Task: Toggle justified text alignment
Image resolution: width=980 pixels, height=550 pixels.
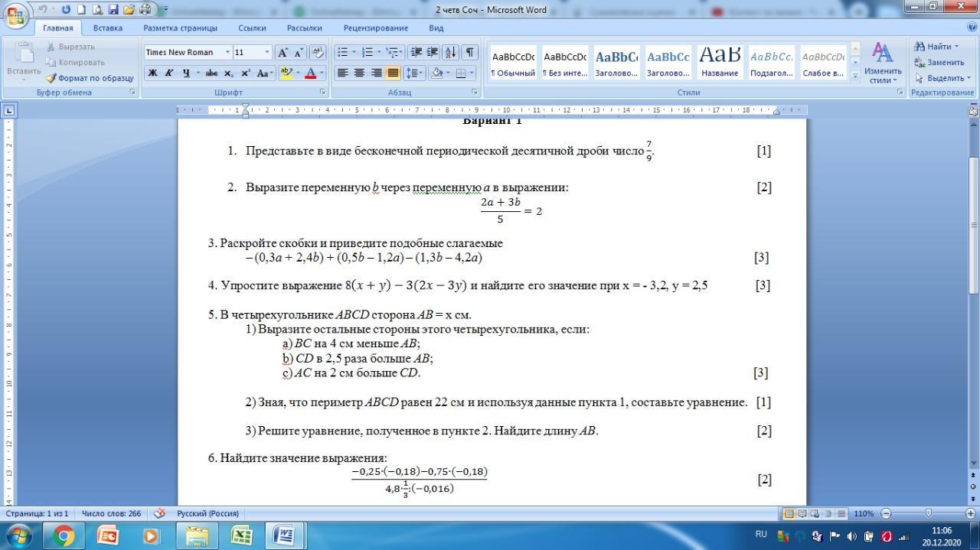Action: (393, 73)
